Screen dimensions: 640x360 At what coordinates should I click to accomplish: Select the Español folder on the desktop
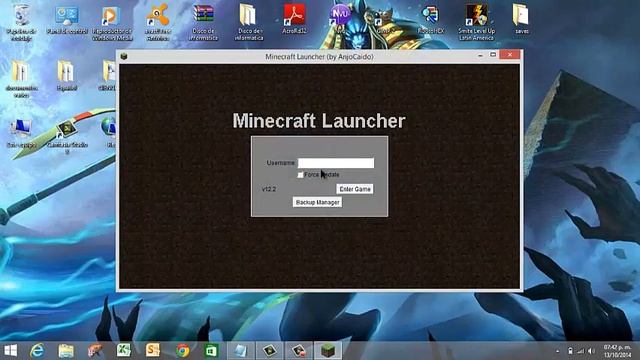[67, 76]
